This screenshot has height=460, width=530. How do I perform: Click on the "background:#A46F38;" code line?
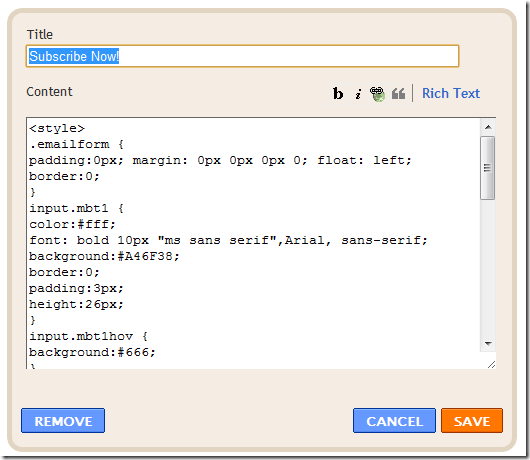tap(104, 257)
